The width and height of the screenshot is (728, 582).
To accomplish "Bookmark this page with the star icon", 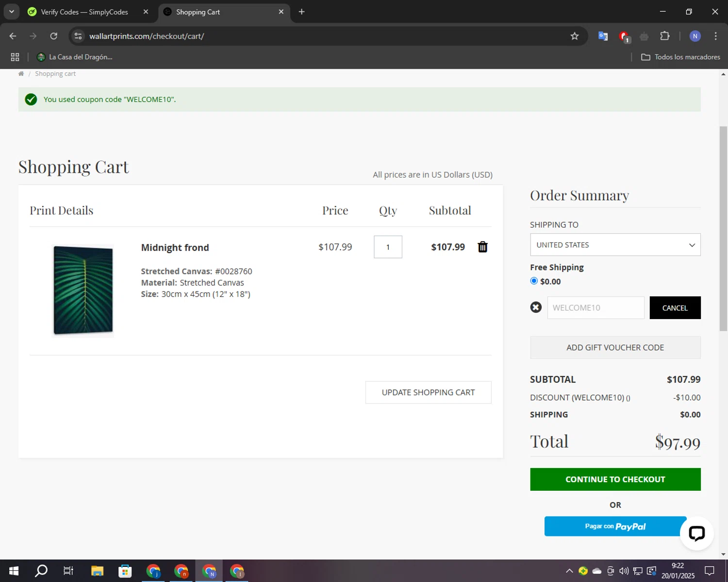I will coord(575,36).
